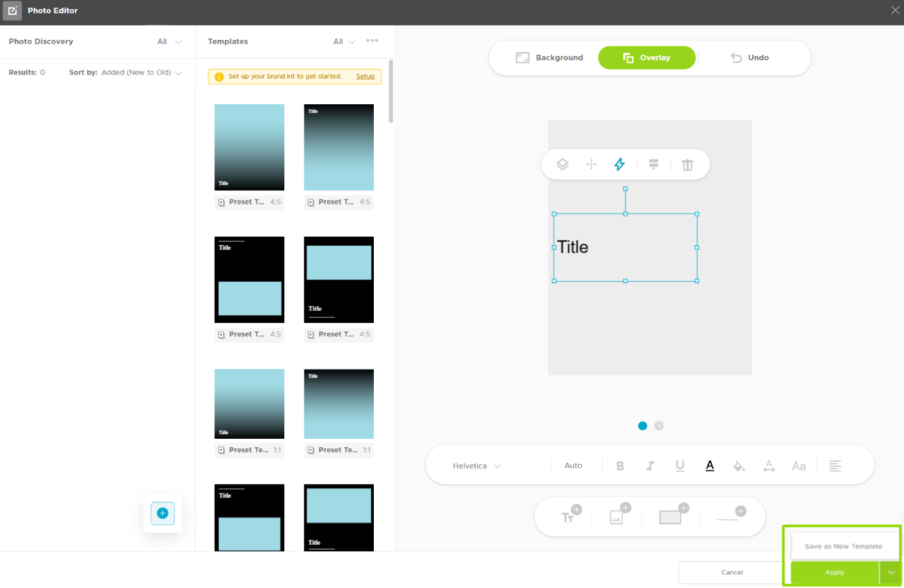Select the first Preset 4:5 template thumbnail

[249, 147]
